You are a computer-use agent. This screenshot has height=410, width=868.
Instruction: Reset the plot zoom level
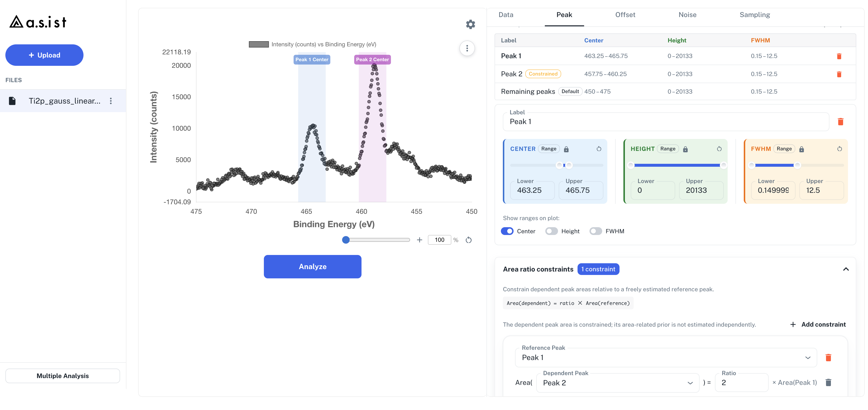pos(468,240)
